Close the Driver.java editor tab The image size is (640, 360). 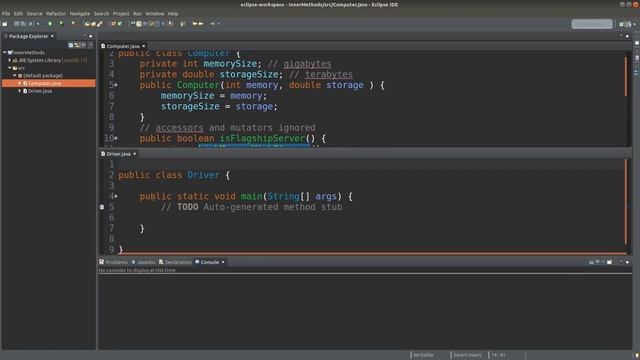(135, 154)
